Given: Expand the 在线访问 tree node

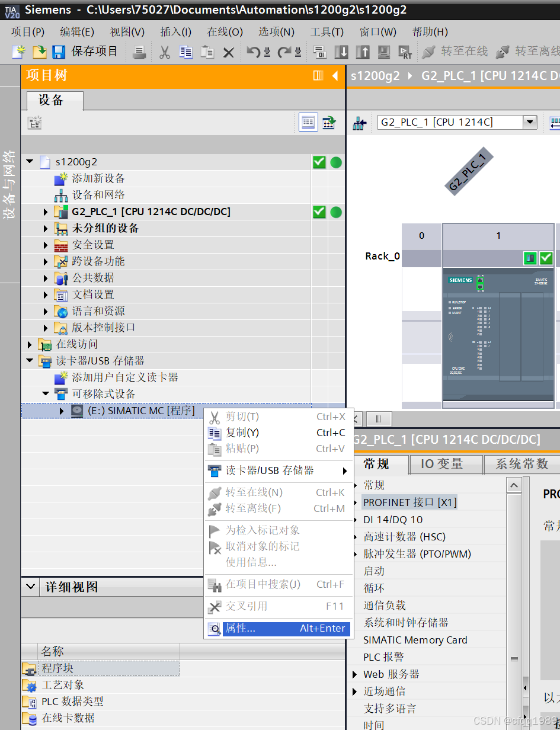Looking at the screenshot, I should point(30,344).
